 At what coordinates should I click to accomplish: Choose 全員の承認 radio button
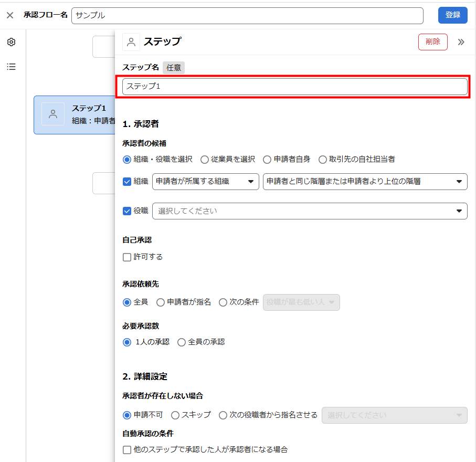182,342
